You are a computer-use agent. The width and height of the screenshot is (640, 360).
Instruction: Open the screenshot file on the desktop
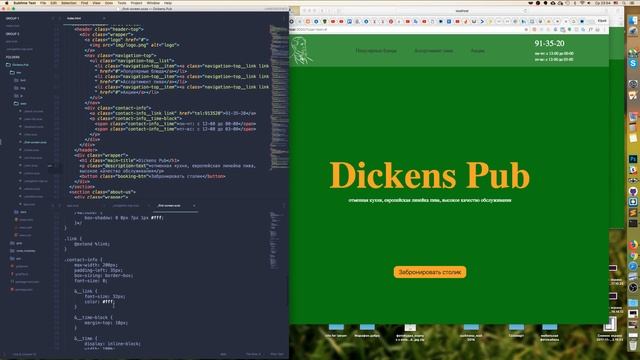[x=609, y=325]
